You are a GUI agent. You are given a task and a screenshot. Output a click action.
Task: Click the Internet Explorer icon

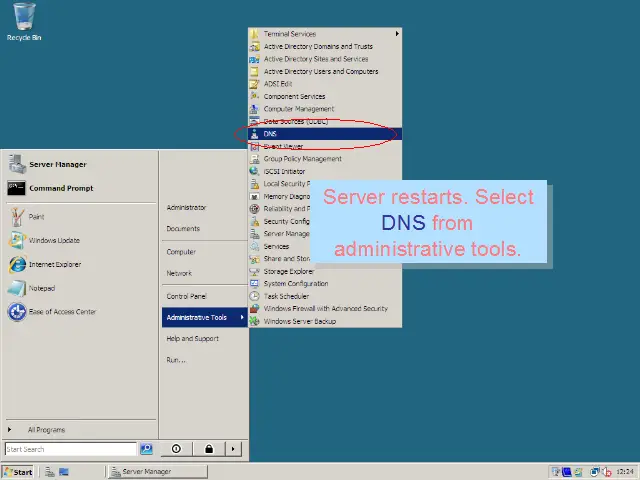point(17,264)
